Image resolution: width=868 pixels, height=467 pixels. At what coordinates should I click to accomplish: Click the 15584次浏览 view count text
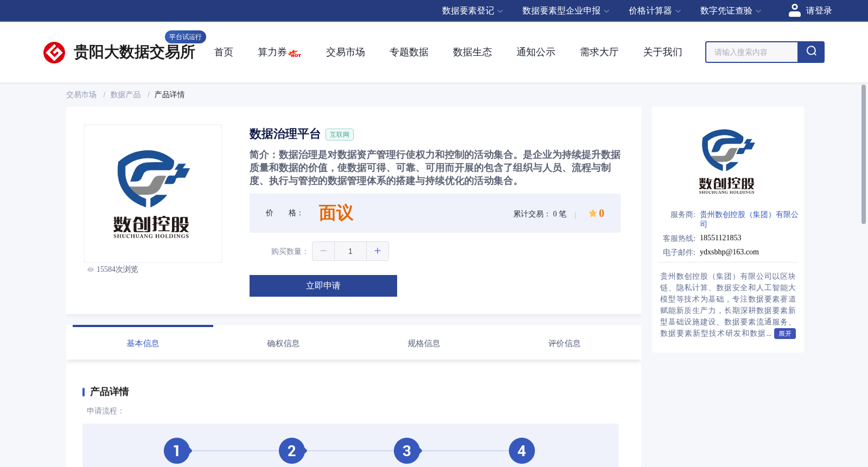(x=117, y=270)
